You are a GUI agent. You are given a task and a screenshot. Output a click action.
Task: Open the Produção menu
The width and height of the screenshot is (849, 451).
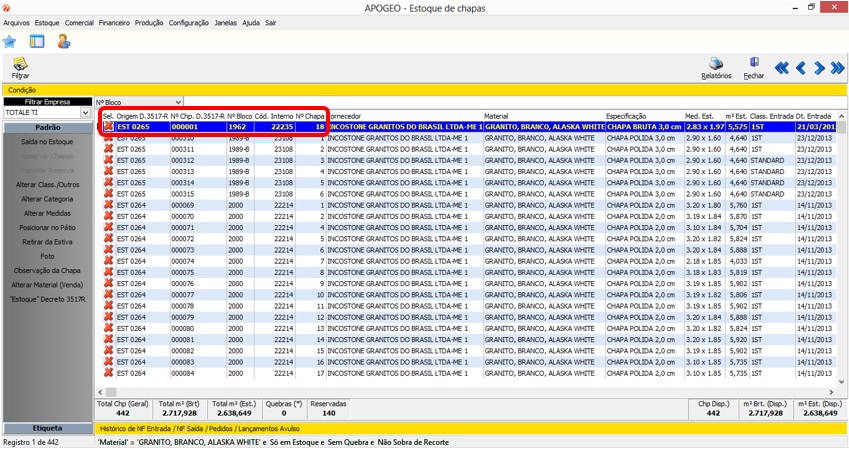(149, 23)
